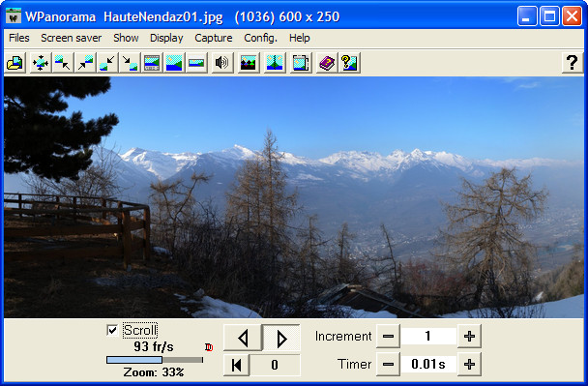Maximize the WPanorama window

tap(549, 16)
